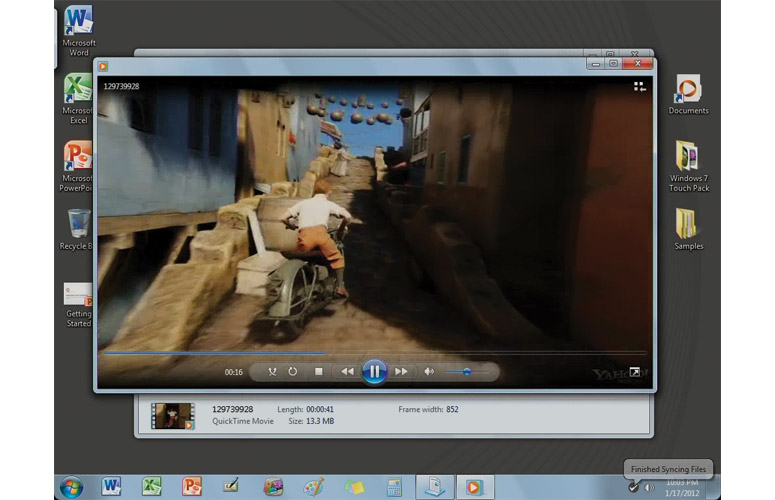Open the Documents desktop shortcut
The width and height of the screenshot is (775, 500).
(x=688, y=94)
